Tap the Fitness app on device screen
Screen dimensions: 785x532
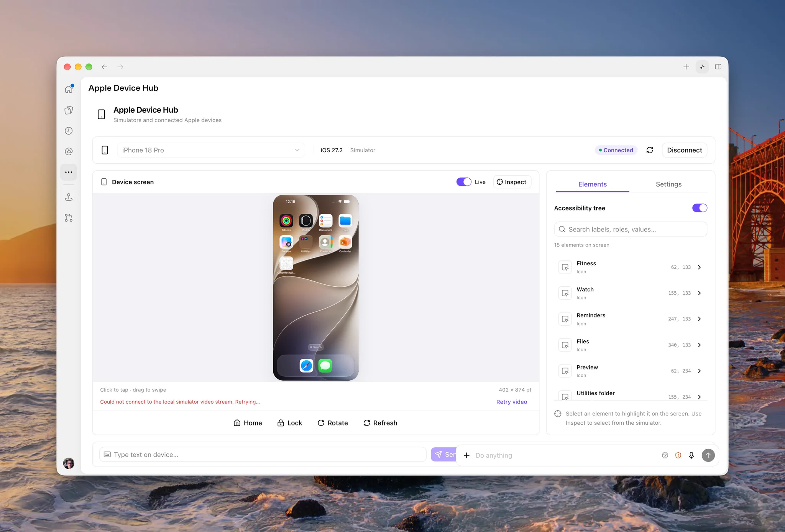[x=286, y=221]
